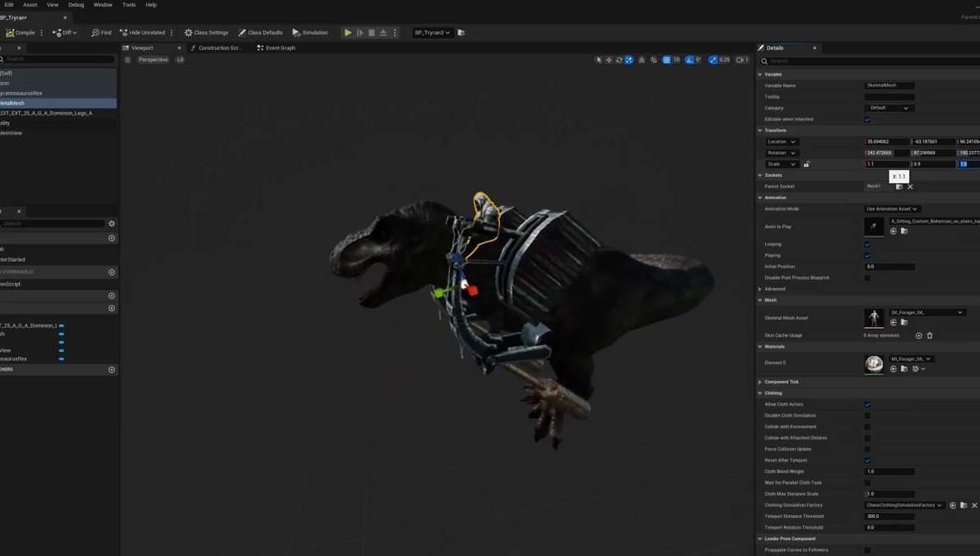This screenshot has height=556, width=980.
Task: Switch to the Construction Script tab
Action: click(216, 47)
